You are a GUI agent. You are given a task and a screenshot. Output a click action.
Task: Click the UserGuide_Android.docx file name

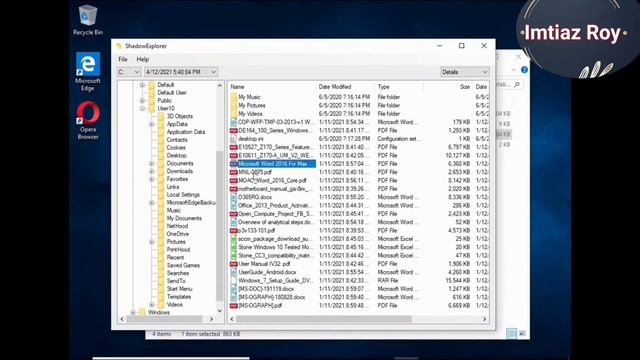267,272
